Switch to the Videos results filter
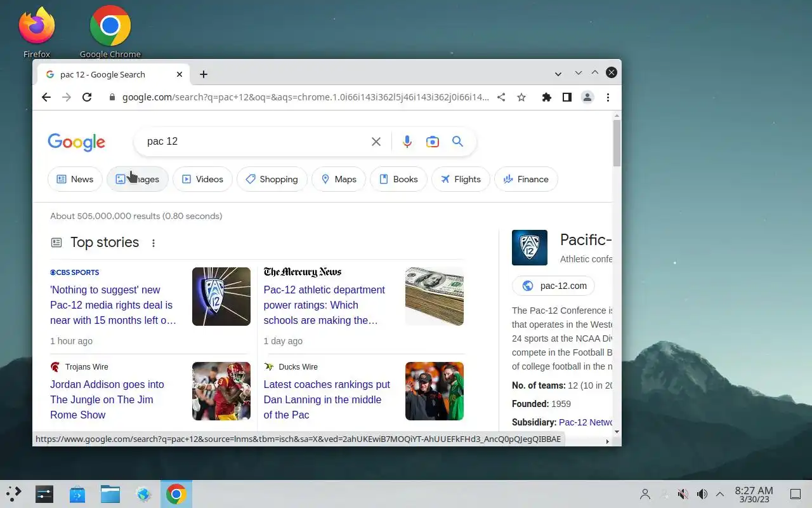 pyautogui.click(x=202, y=179)
